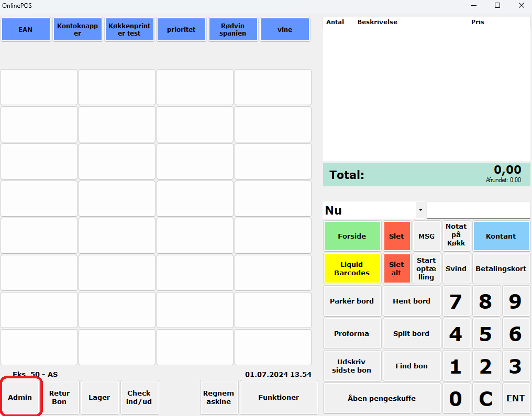
Task: Click the Retur Bon button
Action: click(x=60, y=397)
